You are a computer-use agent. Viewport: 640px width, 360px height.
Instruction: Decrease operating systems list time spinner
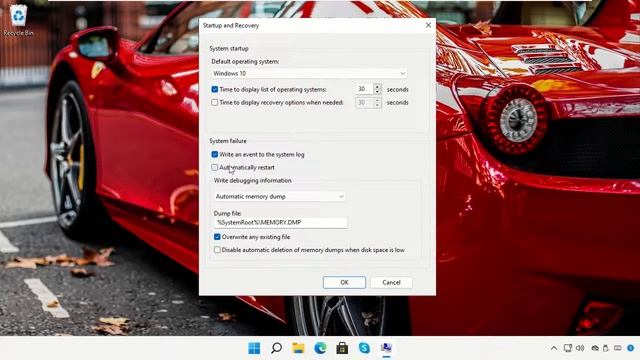[378, 92]
